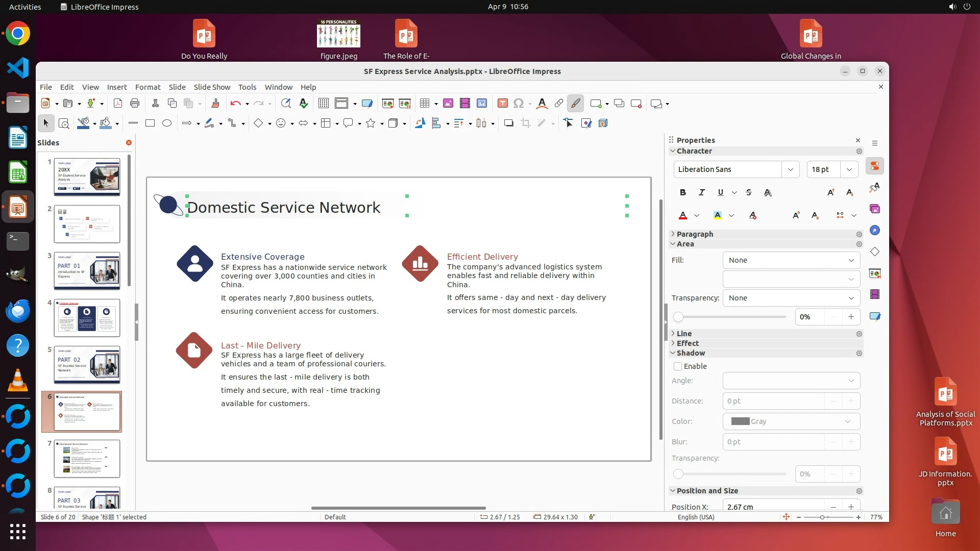Select slide 7 thumbnail
The image size is (980, 551).
coord(87,458)
